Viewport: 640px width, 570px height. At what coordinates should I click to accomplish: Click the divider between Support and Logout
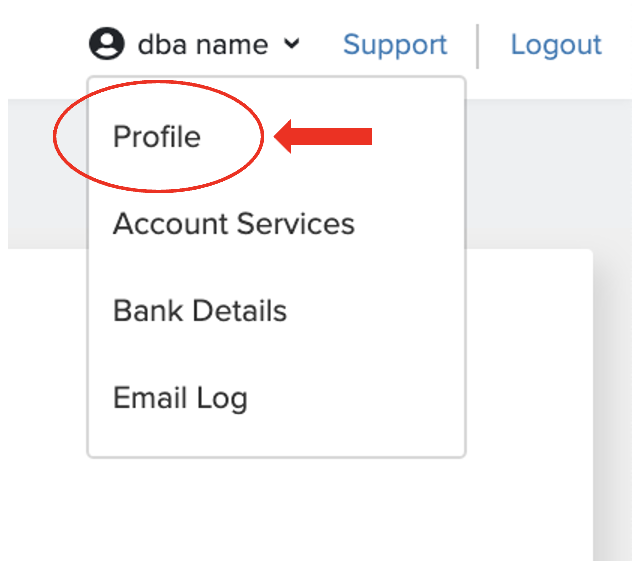click(477, 46)
